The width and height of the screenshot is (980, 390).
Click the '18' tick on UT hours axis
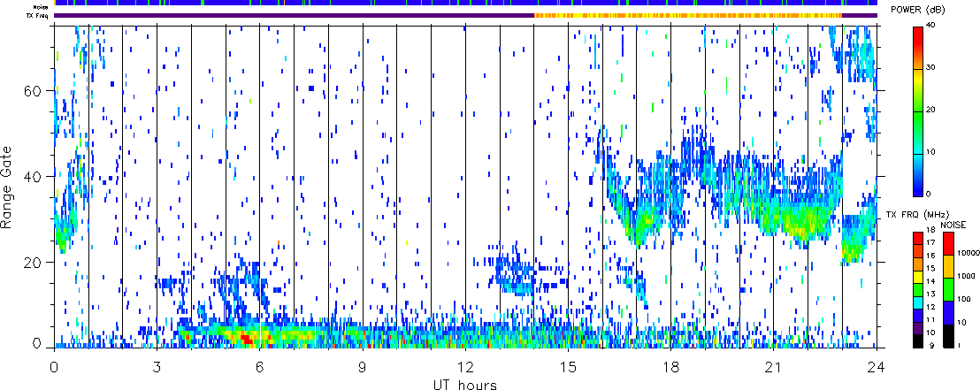tap(670, 367)
